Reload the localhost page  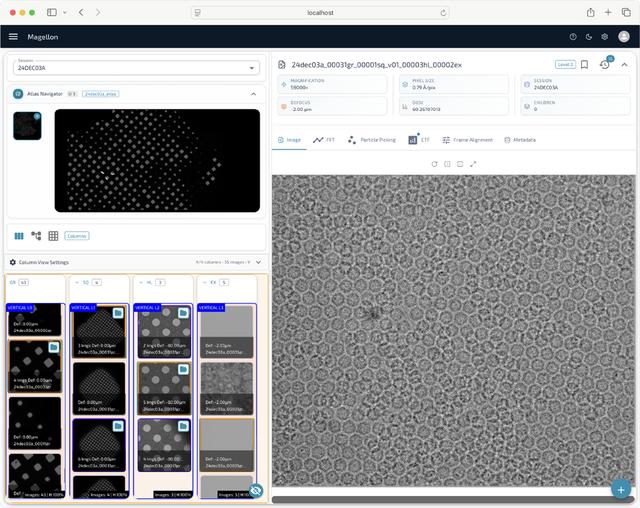(x=443, y=13)
